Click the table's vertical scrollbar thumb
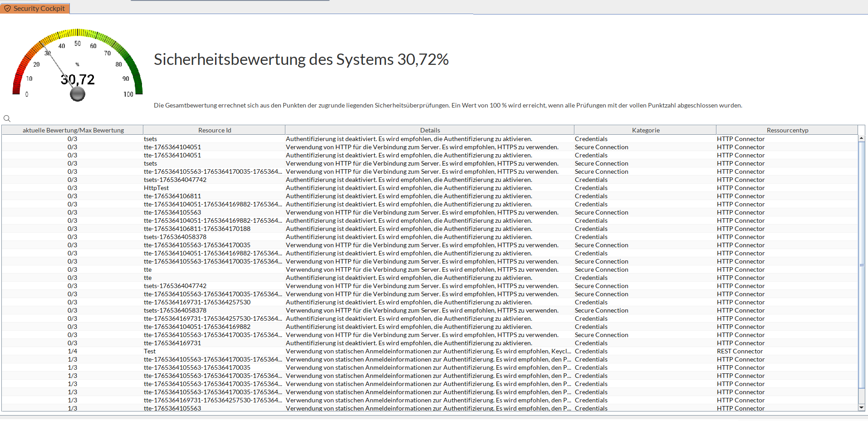Screen dimensions: 868x421 coord(861,264)
